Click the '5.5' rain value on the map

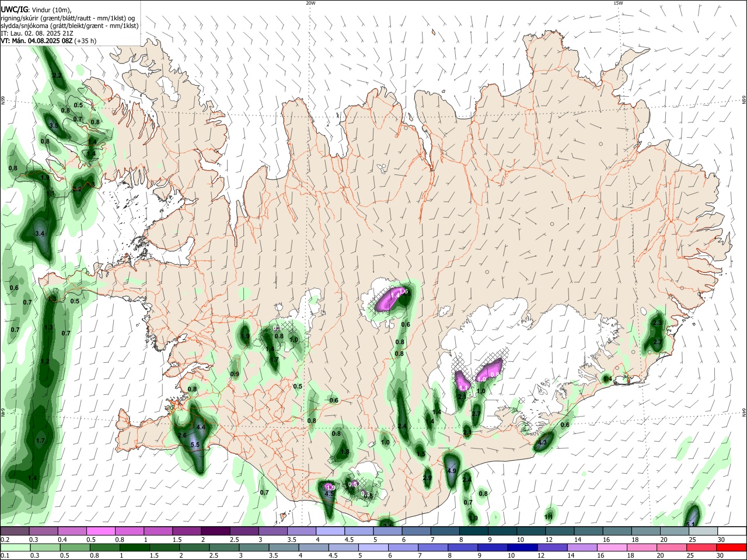196,444
